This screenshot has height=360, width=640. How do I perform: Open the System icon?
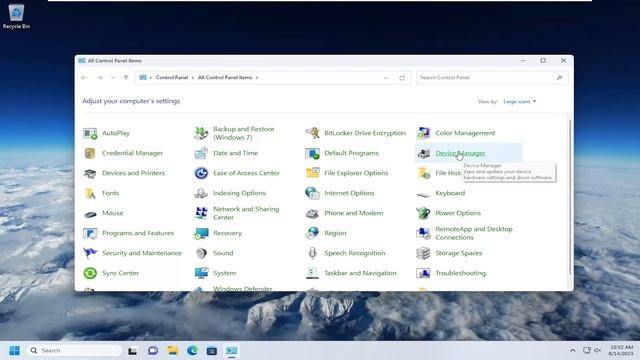(201, 273)
